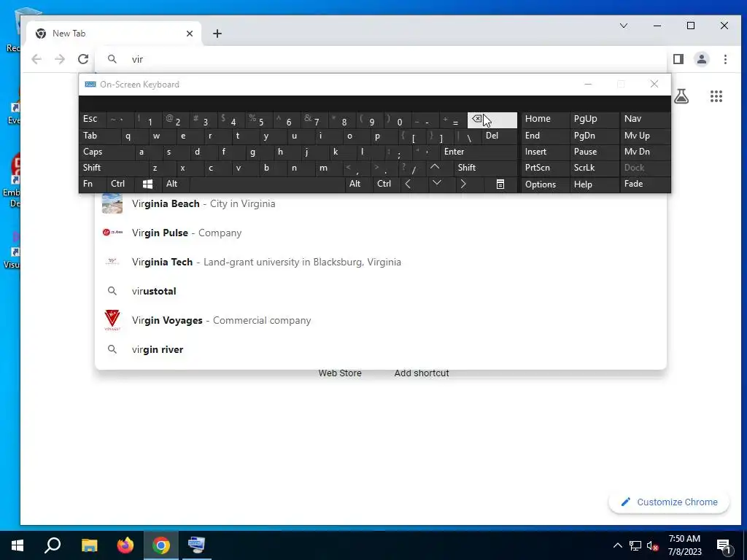Select virustotal suggestion

click(x=381, y=291)
